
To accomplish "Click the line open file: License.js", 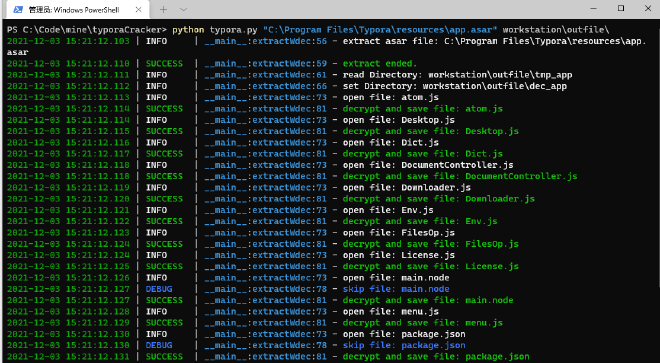I will (399, 255).
